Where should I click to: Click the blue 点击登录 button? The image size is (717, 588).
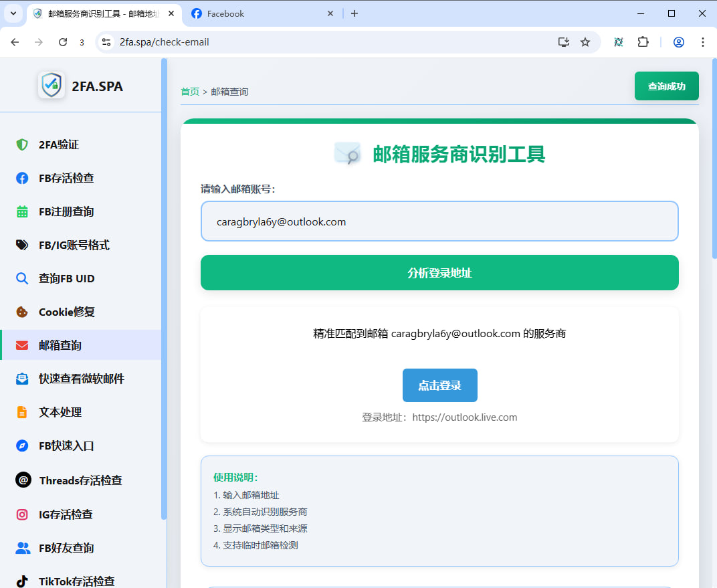click(x=440, y=385)
